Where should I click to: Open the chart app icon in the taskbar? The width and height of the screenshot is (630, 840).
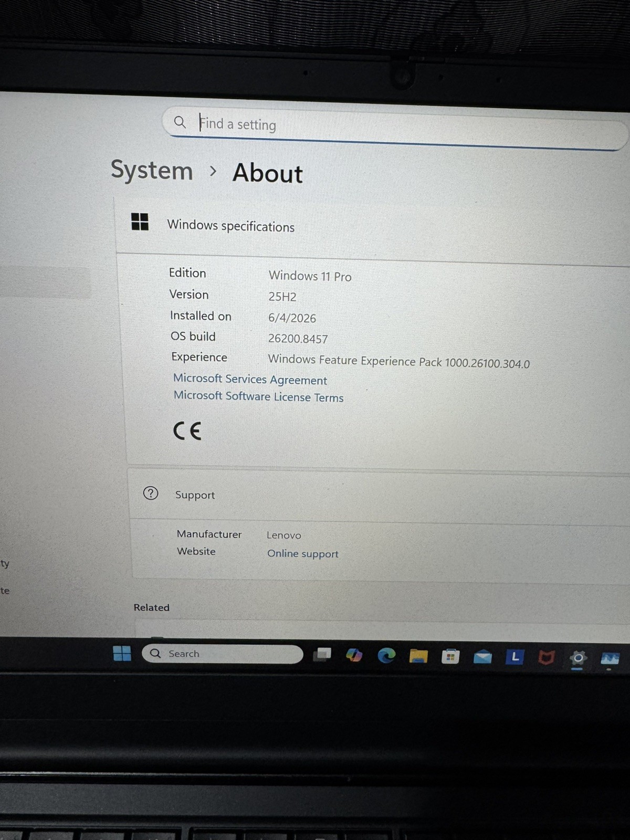[x=610, y=658]
